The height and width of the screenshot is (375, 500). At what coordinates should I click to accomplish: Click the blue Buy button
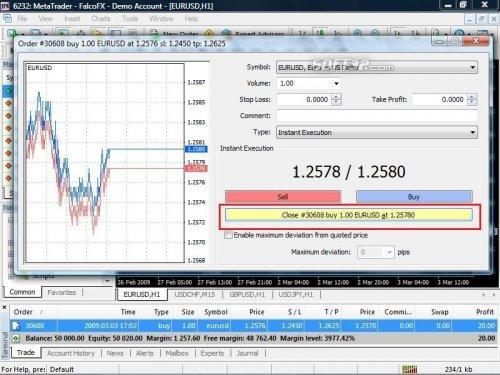(414, 196)
